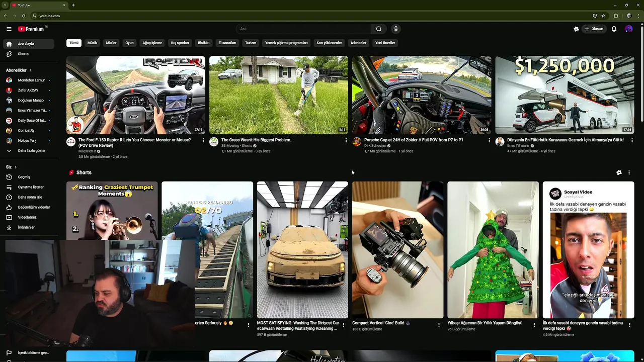This screenshot has width=644, height=362.
Task: Select the Tümü filter chip
Action: 74,43
